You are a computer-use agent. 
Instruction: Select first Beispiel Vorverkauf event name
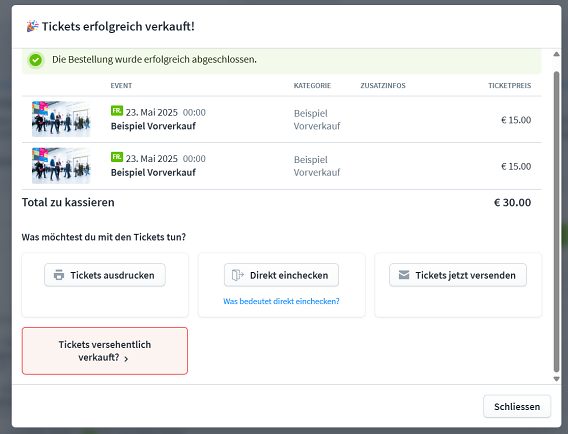click(x=153, y=126)
